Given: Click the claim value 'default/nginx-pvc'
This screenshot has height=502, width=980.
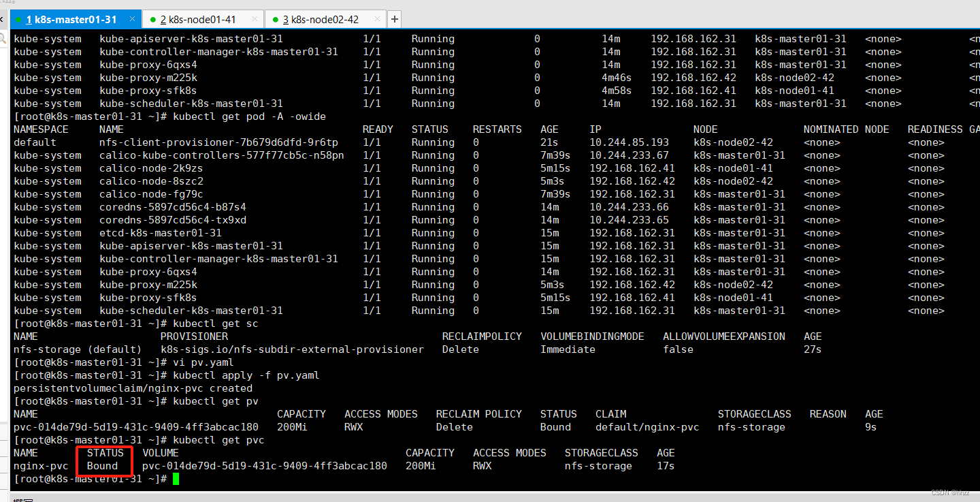Looking at the screenshot, I should pos(647,427).
